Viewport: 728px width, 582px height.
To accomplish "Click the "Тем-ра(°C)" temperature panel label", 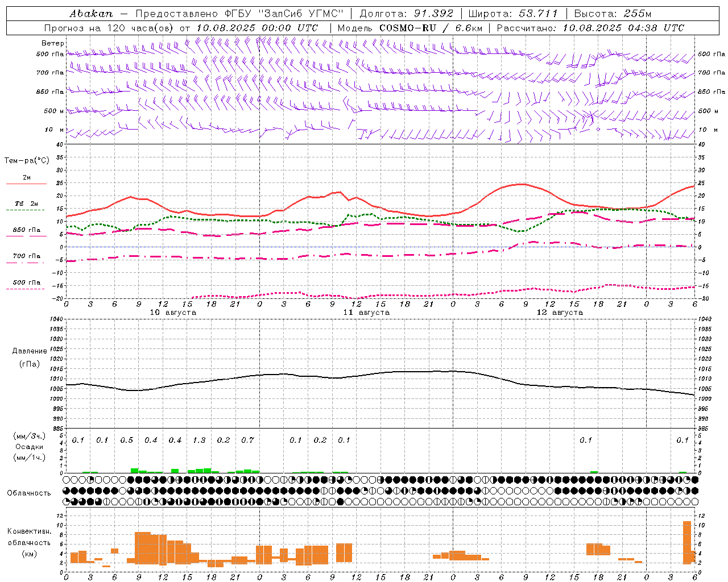I will click(x=27, y=161).
